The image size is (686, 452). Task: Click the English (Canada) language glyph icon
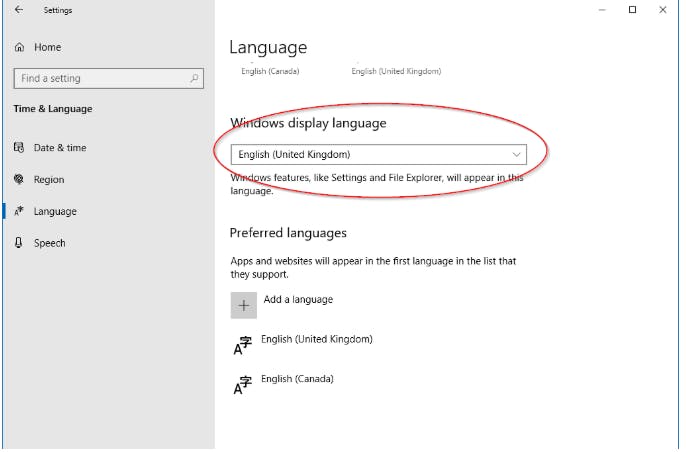(242, 385)
